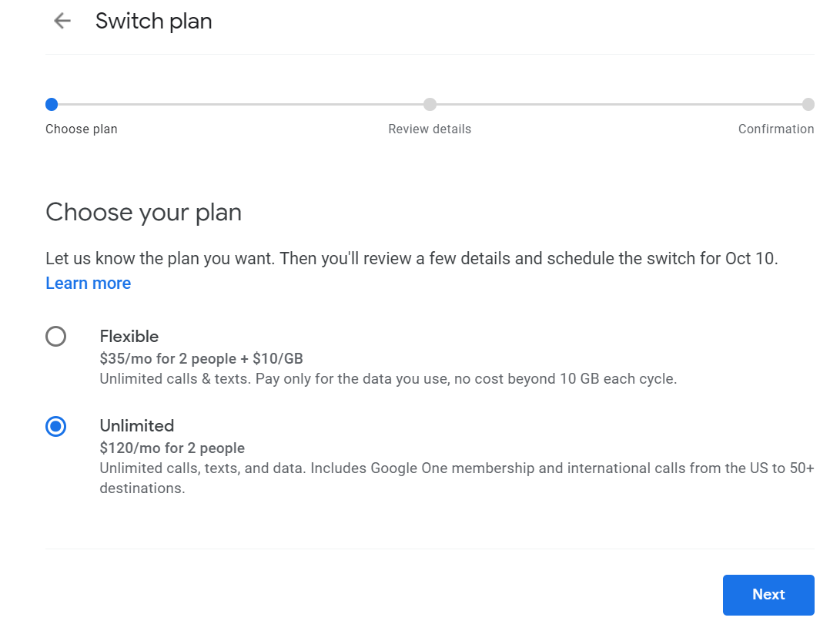Click the Confirmation progress dot
Image resolution: width=840 pixels, height=631 pixels.
pyautogui.click(x=808, y=104)
